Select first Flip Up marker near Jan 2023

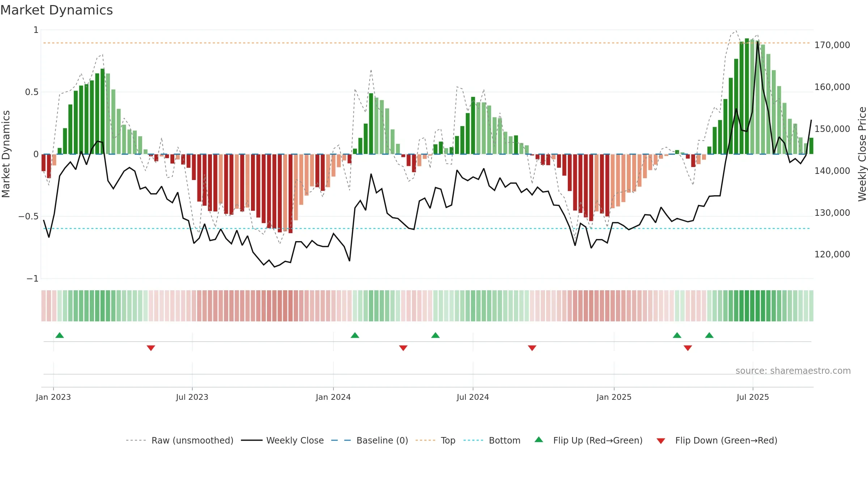click(60, 335)
